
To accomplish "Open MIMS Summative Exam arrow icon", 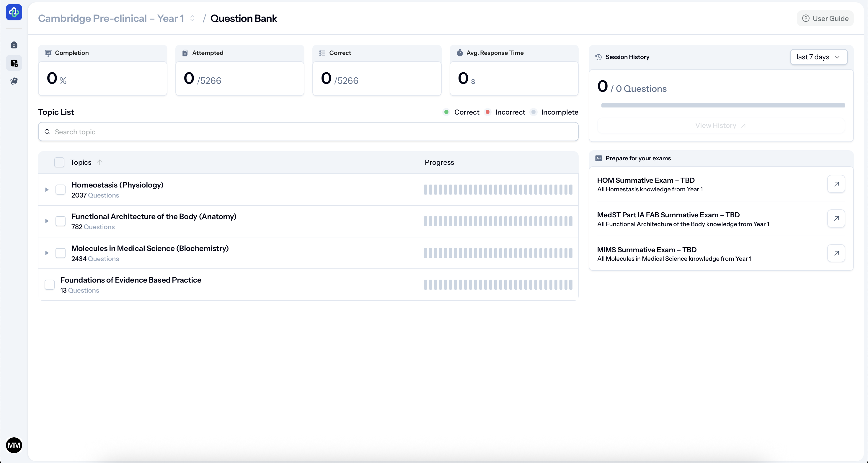I will [836, 253].
